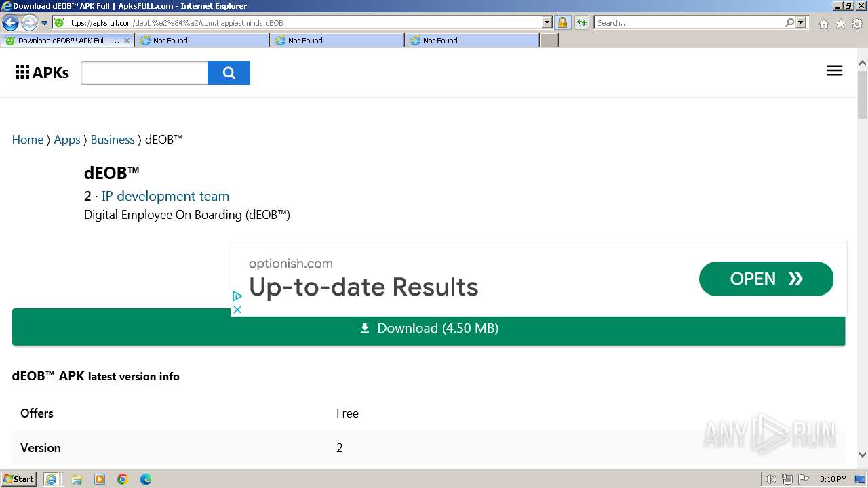Switch to the second Not Found tab
The image size is (868, 488).
[337, 41]
